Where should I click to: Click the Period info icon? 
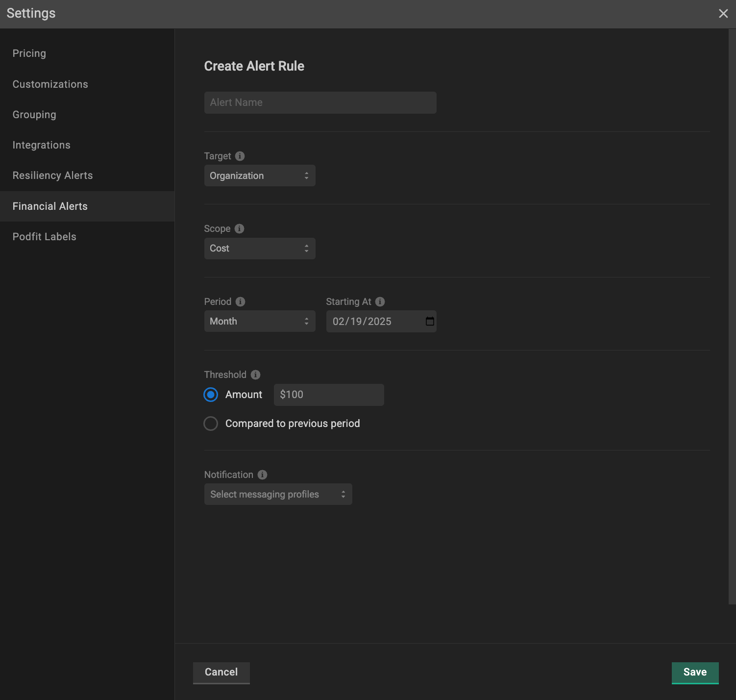[x=240, y=301]
